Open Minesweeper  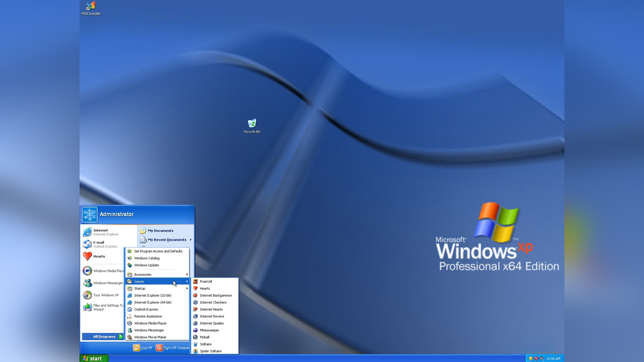point(209,330)
